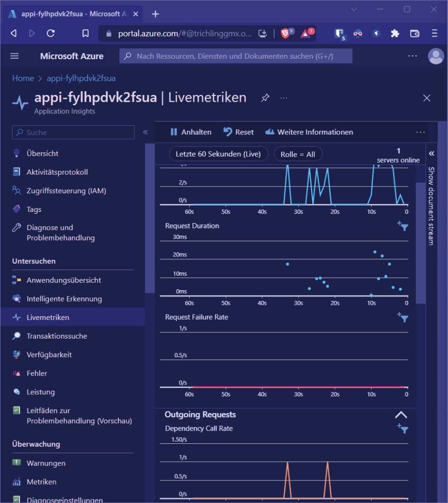Screen dimensions: 448x503
Task: Click the browser forward arrow
Action: 32,33
